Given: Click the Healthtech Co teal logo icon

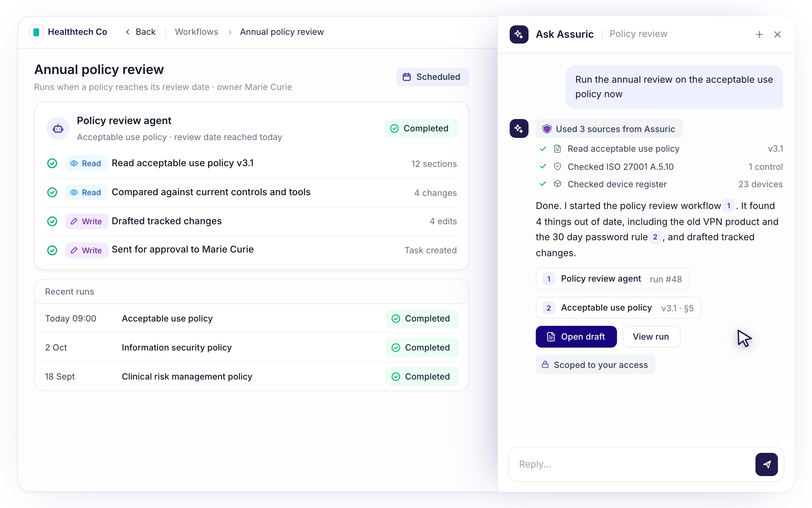Looking at the screenshot, I should (x=36, y=32).
